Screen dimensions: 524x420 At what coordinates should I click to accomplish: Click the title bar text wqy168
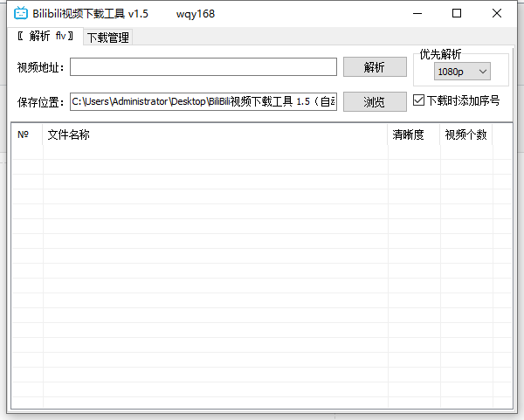click(x=195, y=14)
